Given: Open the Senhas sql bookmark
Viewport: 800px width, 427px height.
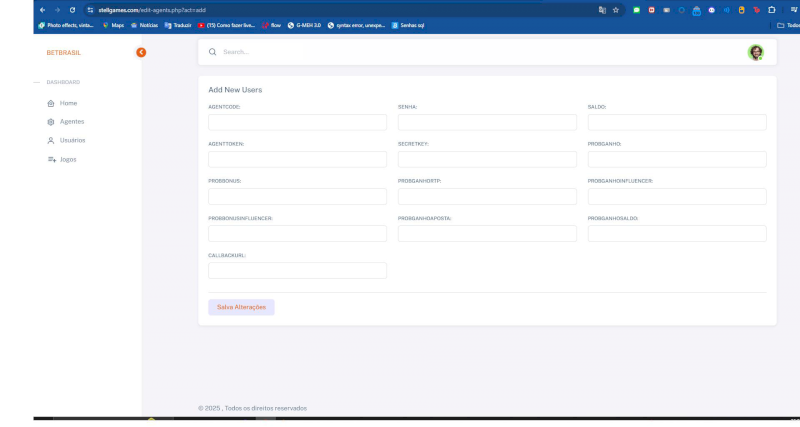Looking at the screenshot, I should 408,25.
